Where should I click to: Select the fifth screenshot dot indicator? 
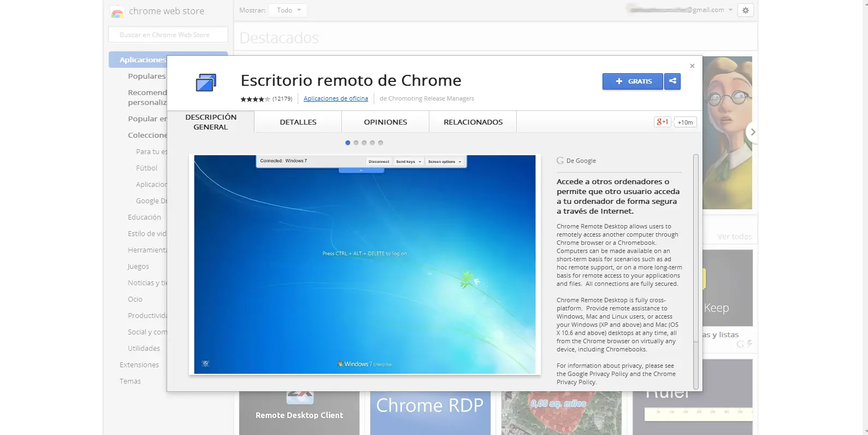(381, 143)
